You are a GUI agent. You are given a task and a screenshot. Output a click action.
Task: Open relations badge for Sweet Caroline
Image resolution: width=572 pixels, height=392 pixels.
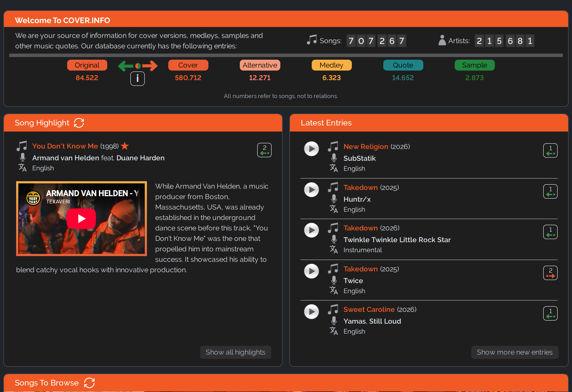pos(550,313)
